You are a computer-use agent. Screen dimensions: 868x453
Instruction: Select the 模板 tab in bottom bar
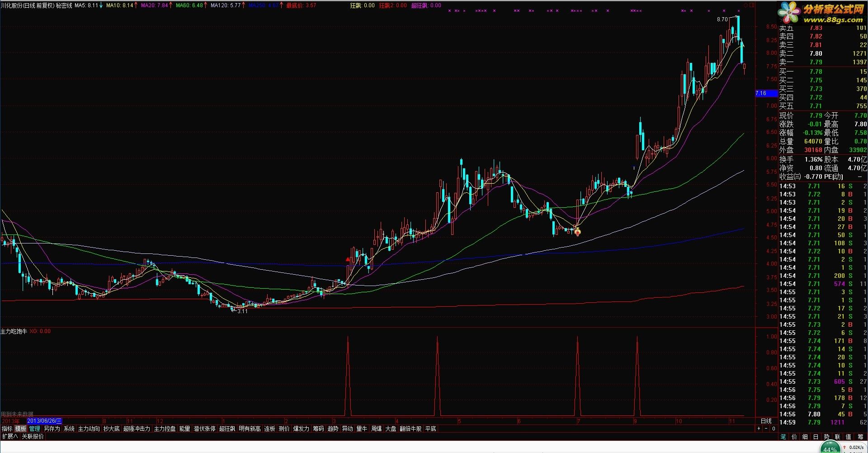[21, 429]
